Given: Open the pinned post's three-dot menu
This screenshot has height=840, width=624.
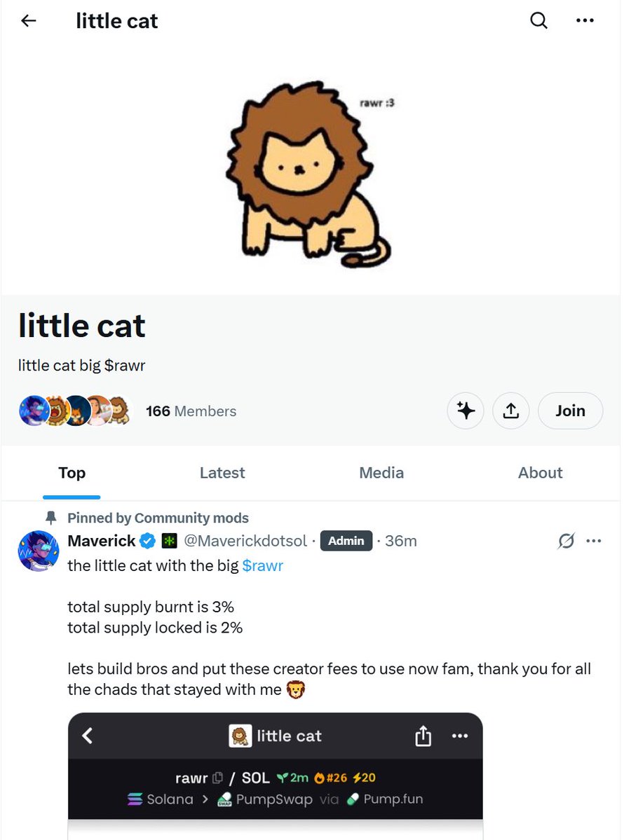Looking at the screenshot, I should [x=593, y=541].
